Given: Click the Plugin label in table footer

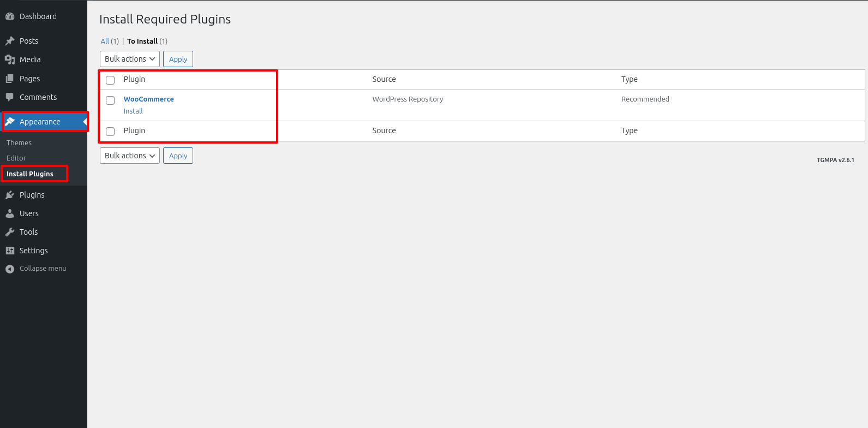Looking at the screenshot, I should pyautogui.click(x=134, y=130).
